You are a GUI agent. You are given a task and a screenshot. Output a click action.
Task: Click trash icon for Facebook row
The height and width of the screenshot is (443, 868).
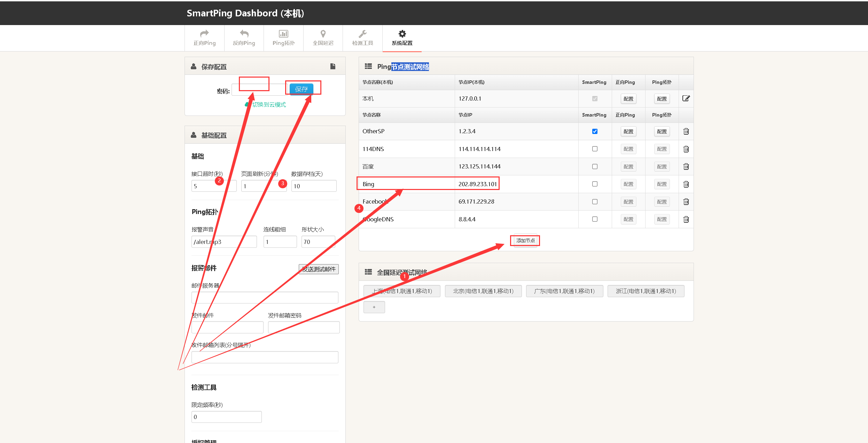(x=686, y=202)
